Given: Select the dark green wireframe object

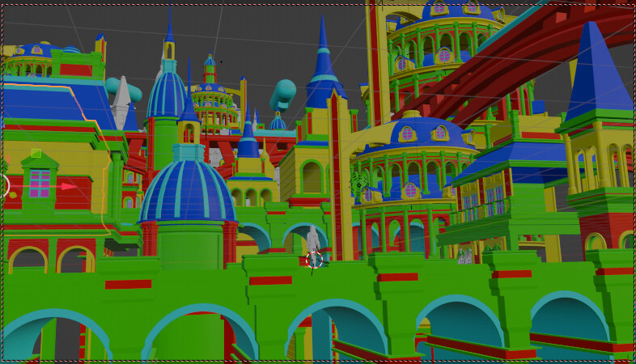Looking at the screenshot, I should (x=359, y=185).
